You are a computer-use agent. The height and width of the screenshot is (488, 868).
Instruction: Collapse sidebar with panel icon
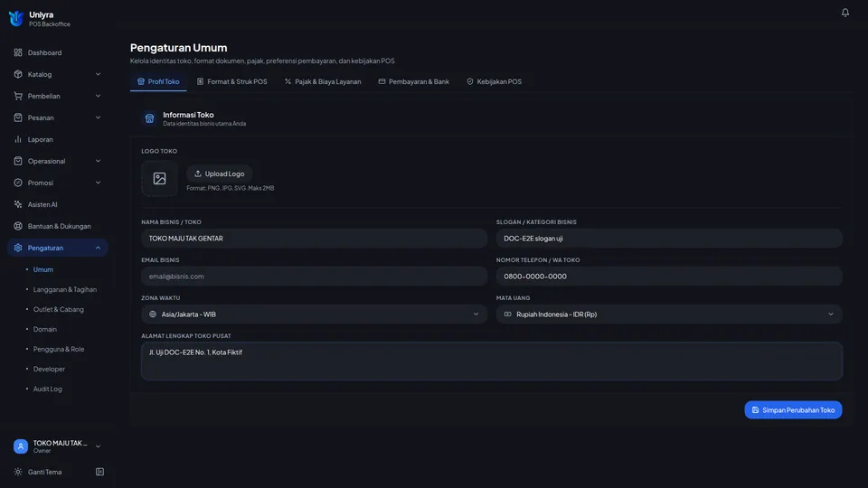pyautogui.click(x=99, y=472)
